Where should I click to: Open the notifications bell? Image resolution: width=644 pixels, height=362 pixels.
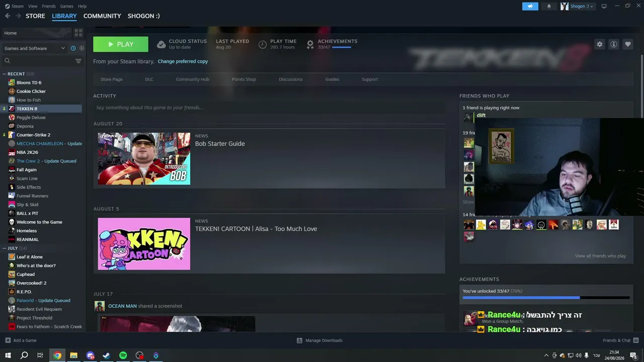pos(549,6)
